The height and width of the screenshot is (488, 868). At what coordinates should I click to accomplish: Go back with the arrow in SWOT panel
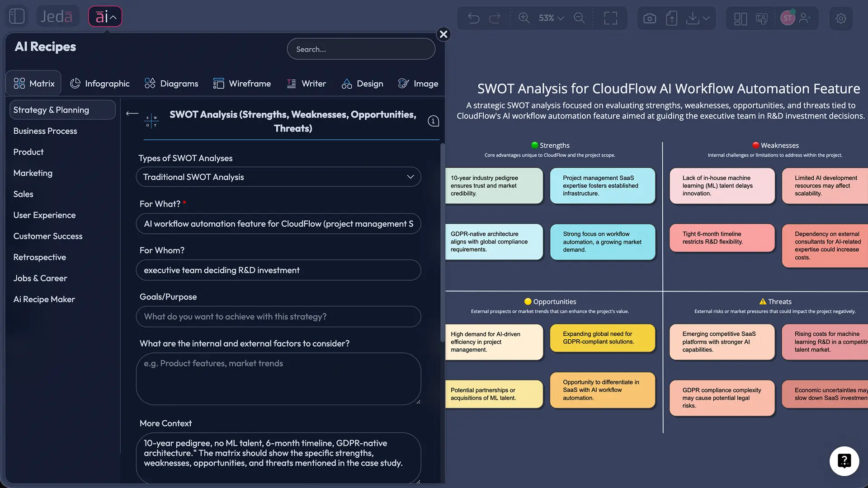pyautogui.click(x=132, y=113)
